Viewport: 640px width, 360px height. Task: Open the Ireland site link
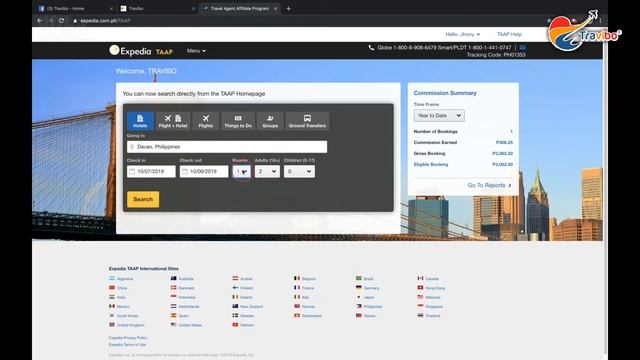(246, 298)
